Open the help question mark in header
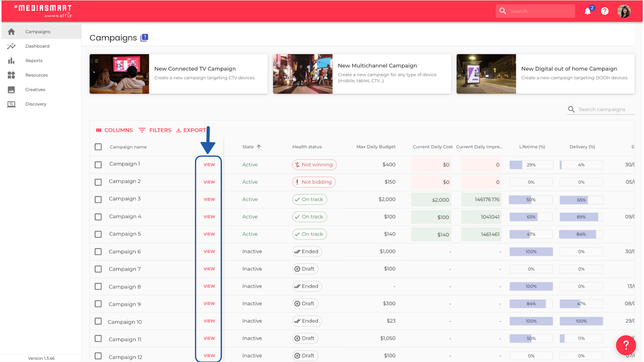The width and height of the screenshot is (644, 362). pos(605,11)
